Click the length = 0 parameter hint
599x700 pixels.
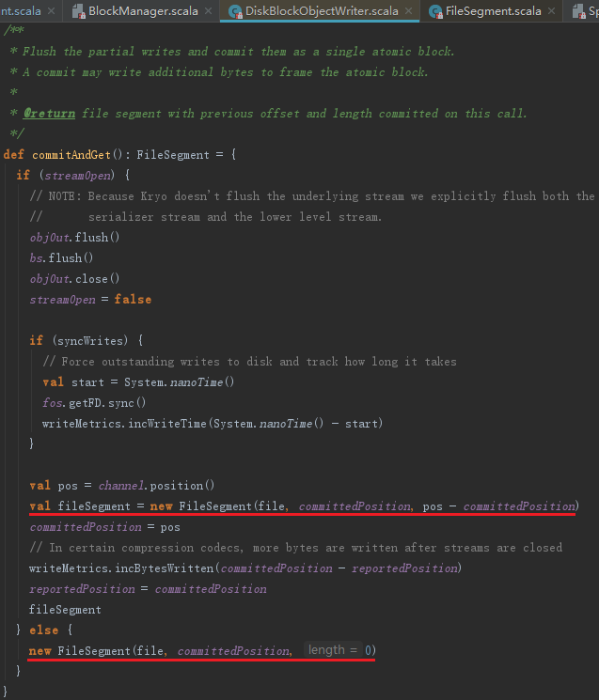[333, 650]
